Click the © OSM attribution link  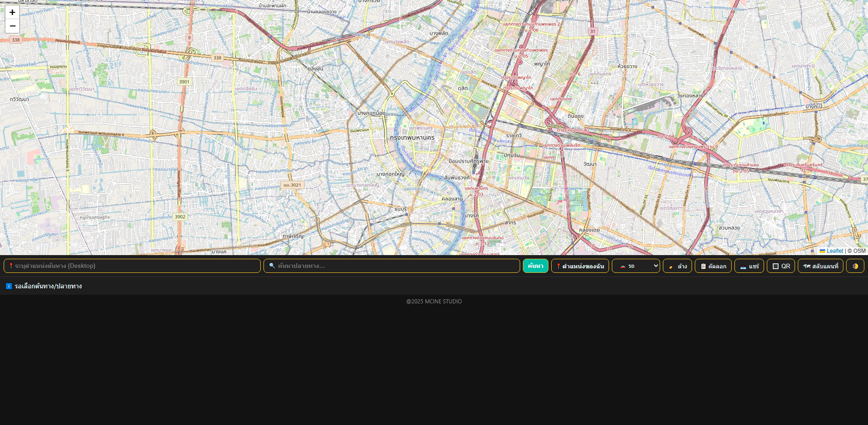click(856, 251)
